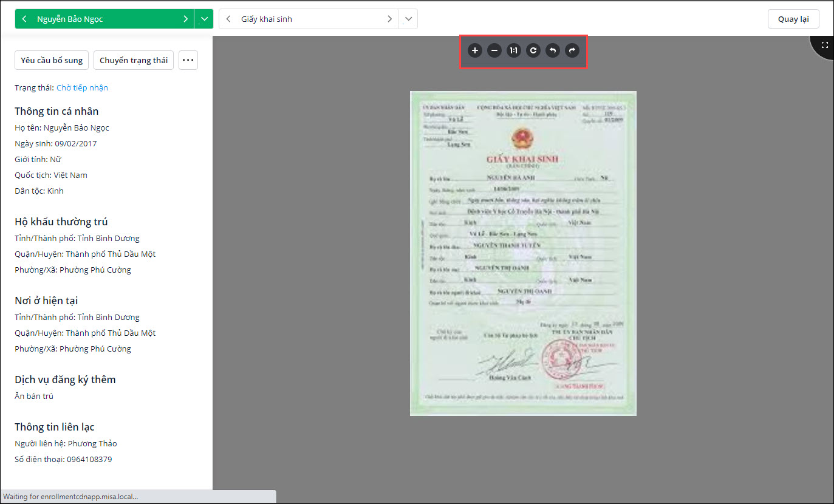Select the text "Giới tính: Nữ"

pos(38,159)
